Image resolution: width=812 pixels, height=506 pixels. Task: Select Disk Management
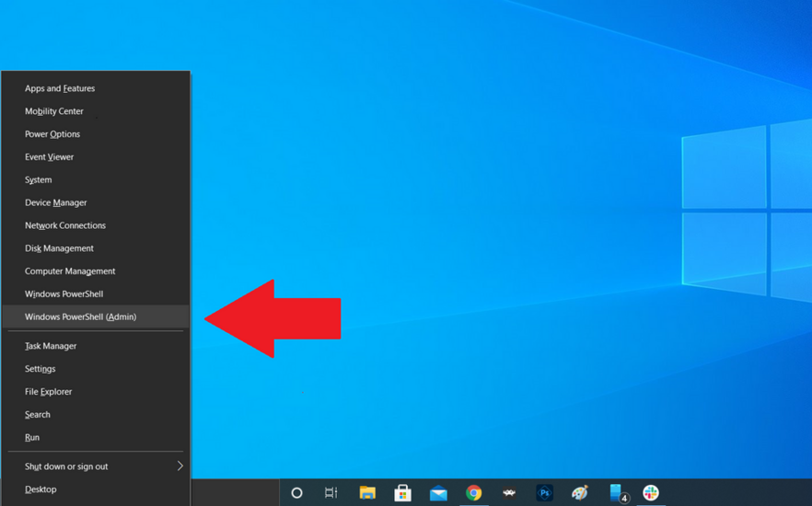59,248
